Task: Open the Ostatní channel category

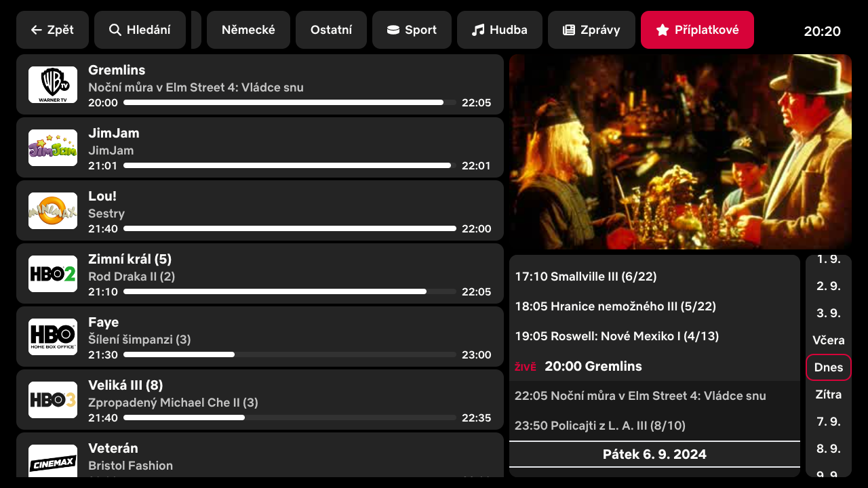Action: click(x=331, y=30)
